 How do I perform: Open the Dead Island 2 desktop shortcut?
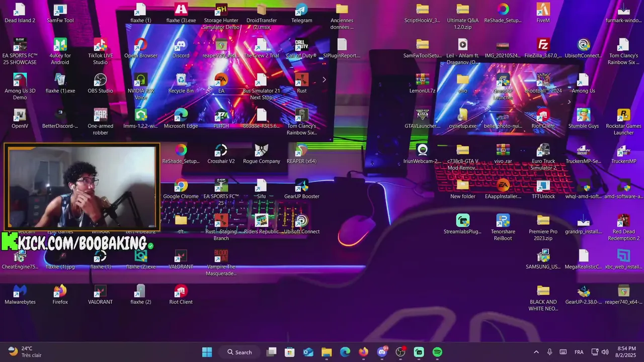point(20,14)
